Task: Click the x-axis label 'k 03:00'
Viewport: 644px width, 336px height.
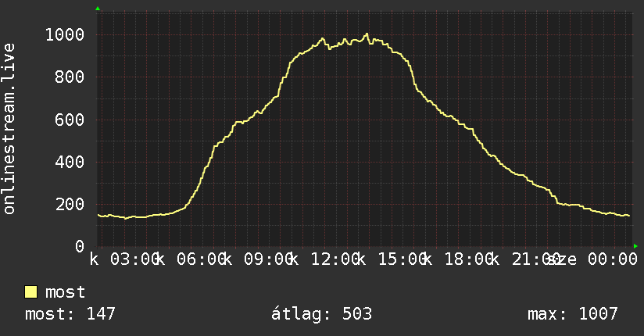Action: (124, 259)
